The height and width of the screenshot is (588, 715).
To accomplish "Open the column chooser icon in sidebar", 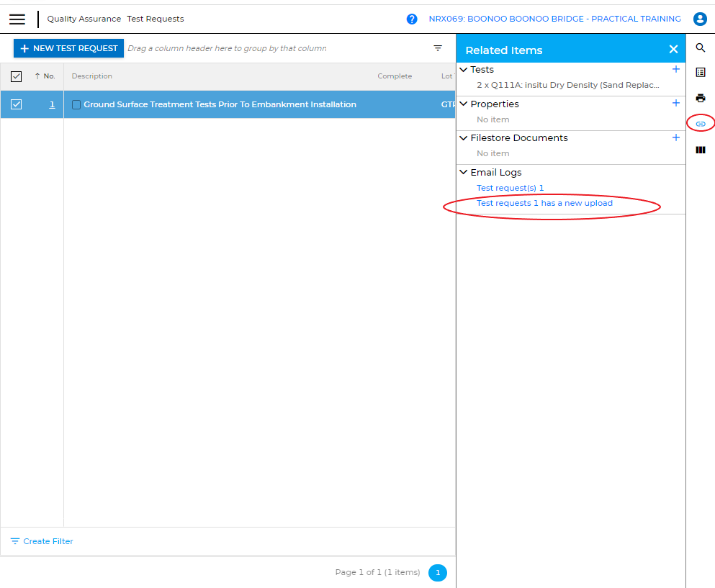I will pyautogui.click(x=700, y=150).
